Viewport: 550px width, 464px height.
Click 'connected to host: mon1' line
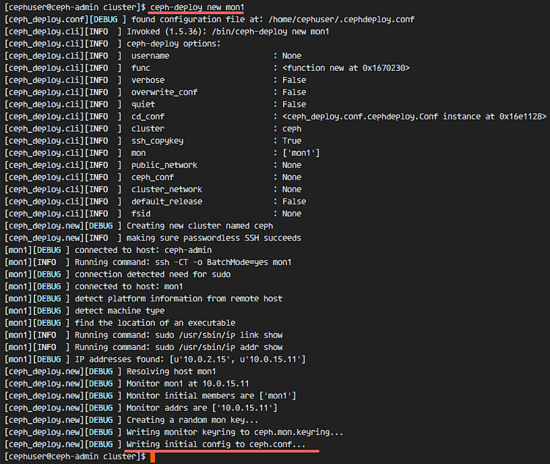pos(129,287)
